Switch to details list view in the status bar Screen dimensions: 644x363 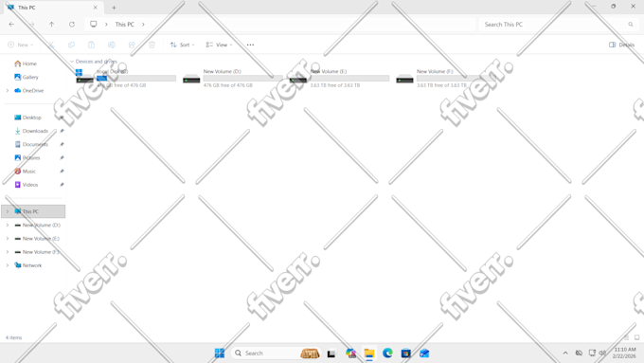click(x=626, y=337)
